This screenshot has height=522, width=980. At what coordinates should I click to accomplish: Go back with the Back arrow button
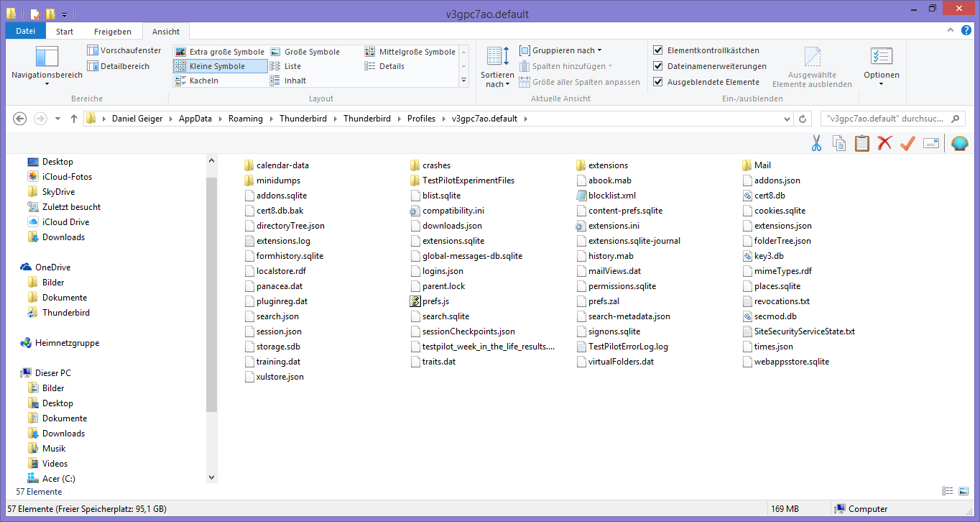[20, 119]
